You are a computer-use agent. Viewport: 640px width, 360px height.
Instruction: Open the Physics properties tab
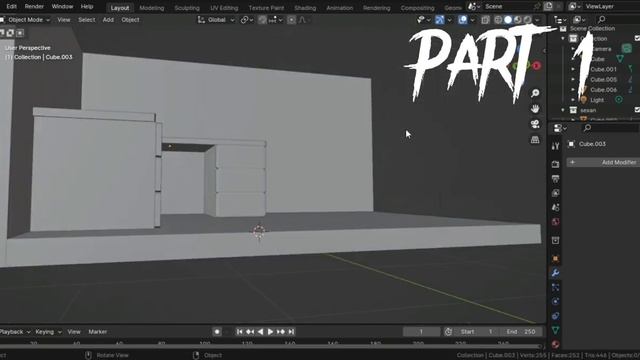pos(555,302)
